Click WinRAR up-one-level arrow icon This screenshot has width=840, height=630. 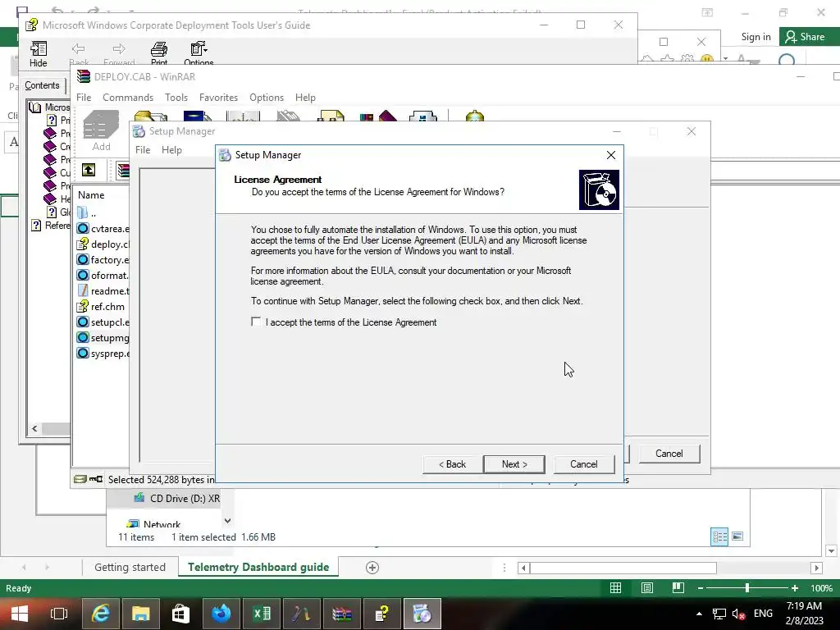click(x=89, y=171)
